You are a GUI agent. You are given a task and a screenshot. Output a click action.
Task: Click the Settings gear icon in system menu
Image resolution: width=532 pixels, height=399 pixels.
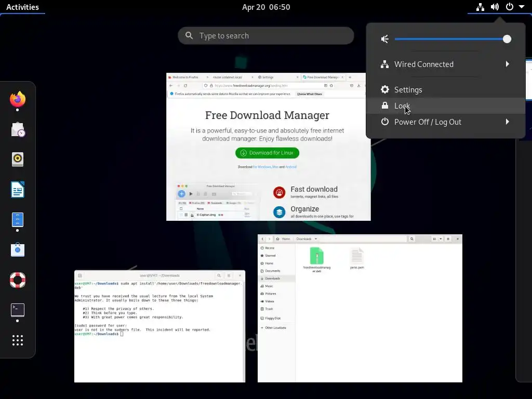pos(385,89)
